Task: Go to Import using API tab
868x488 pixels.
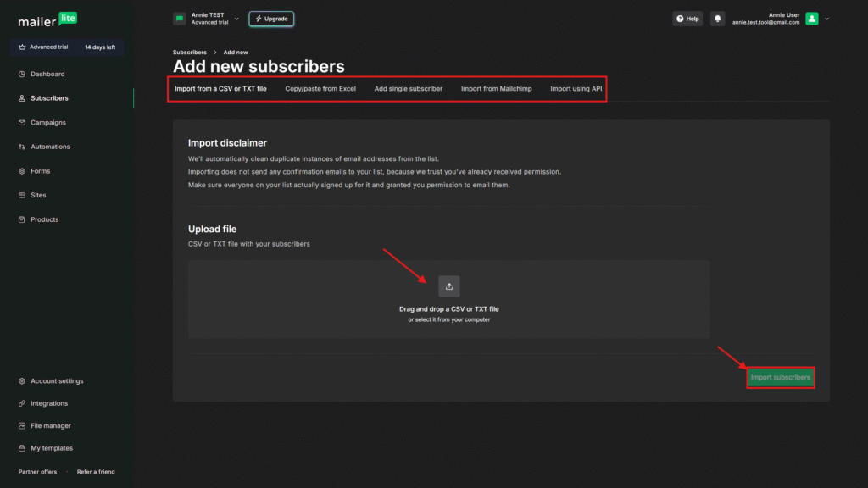Action: pos(576,88)
